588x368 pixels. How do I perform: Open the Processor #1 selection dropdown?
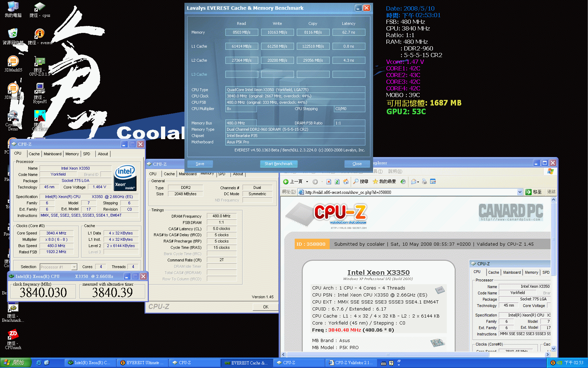tap(74, 267)
